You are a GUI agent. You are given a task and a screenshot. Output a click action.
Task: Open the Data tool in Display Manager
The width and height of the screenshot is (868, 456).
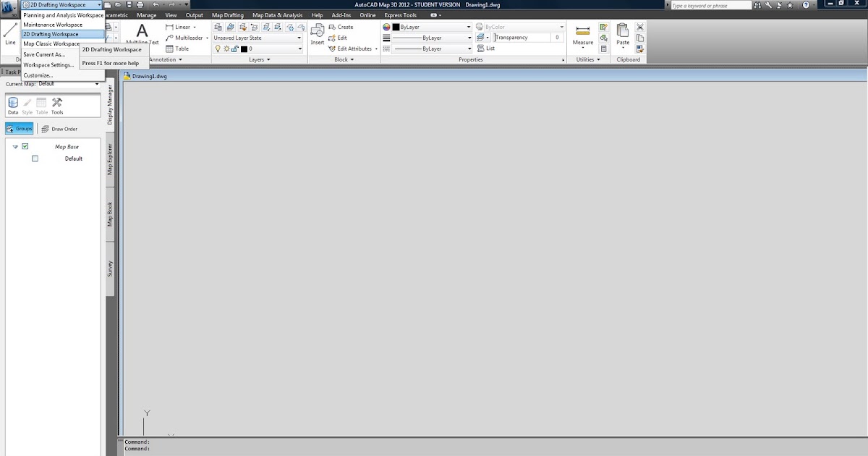[x=13, y=106]
